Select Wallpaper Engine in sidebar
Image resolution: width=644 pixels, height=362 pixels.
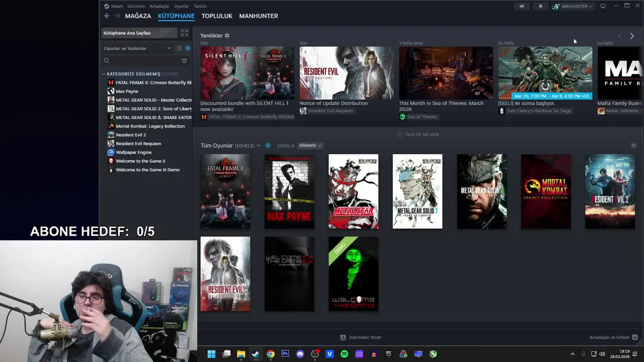tap(150, 152)
